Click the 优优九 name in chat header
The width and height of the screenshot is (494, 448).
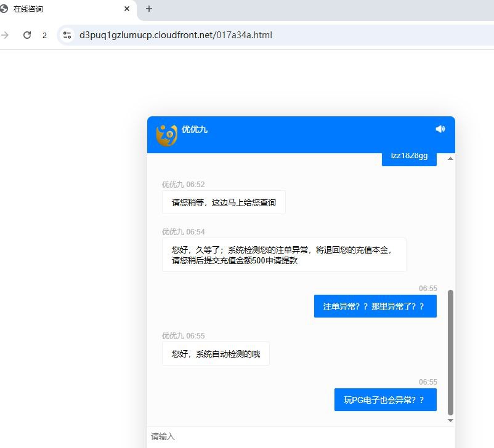pyautogui.click(x=195, y=129)
